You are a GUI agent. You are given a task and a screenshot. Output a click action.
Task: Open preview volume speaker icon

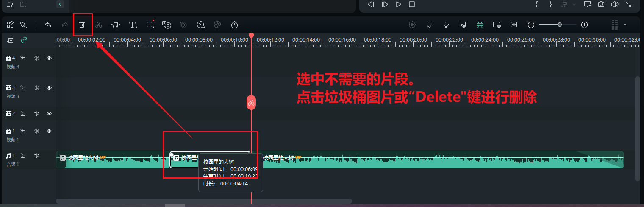(x=615, y=4)
